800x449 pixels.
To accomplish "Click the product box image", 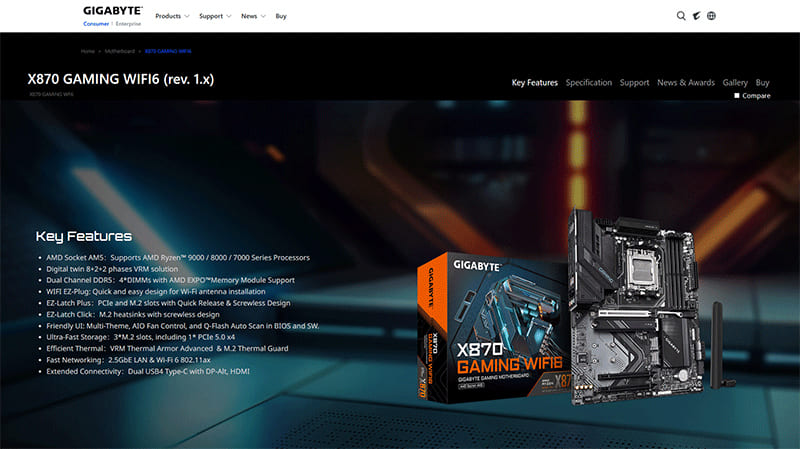I will 493,327.
